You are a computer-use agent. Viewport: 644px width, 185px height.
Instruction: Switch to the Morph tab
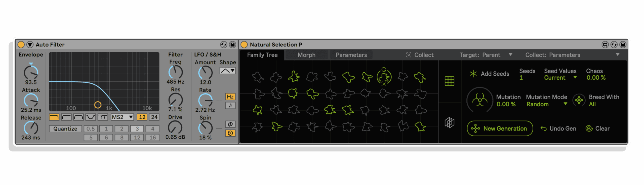306,55
